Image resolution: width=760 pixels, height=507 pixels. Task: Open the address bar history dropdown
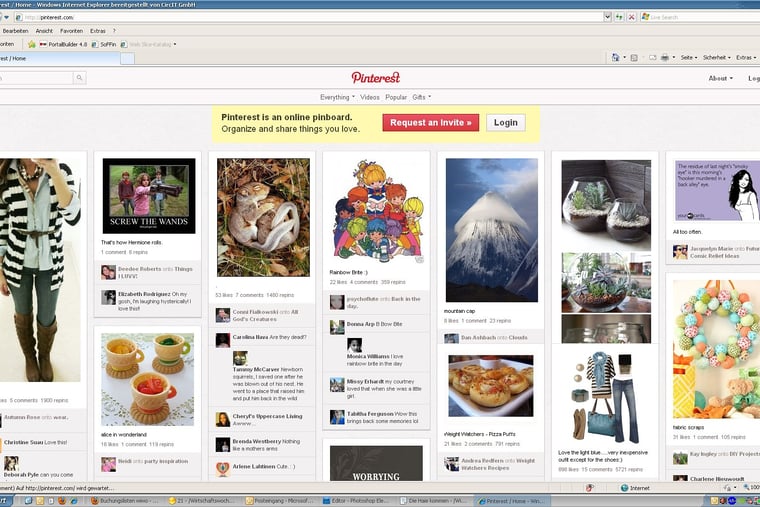click(607, 17)
